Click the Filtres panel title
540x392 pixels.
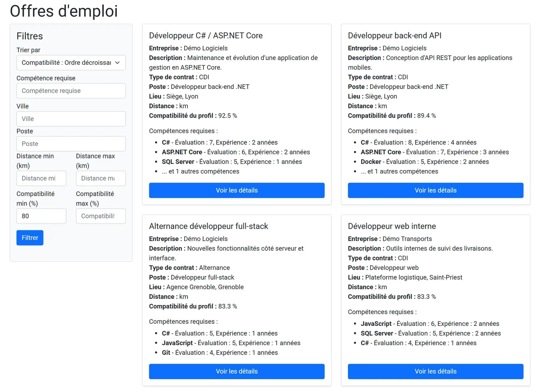30,36
